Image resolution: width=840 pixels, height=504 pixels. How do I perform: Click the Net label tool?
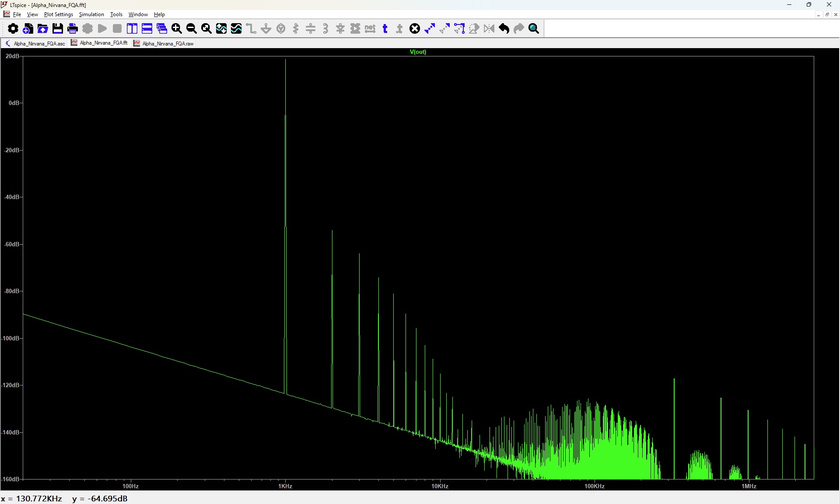(370, 29)
